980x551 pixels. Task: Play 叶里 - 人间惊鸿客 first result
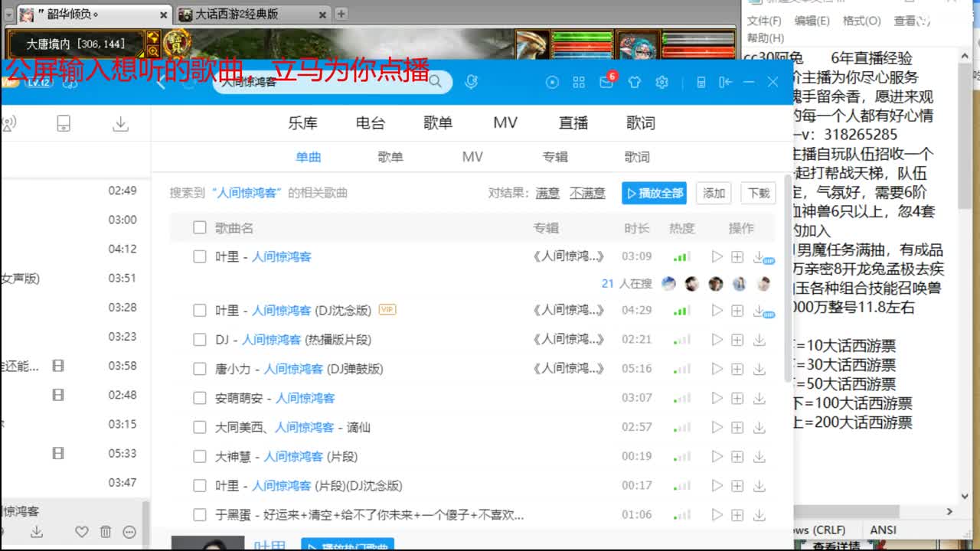[x=717, y=257]
